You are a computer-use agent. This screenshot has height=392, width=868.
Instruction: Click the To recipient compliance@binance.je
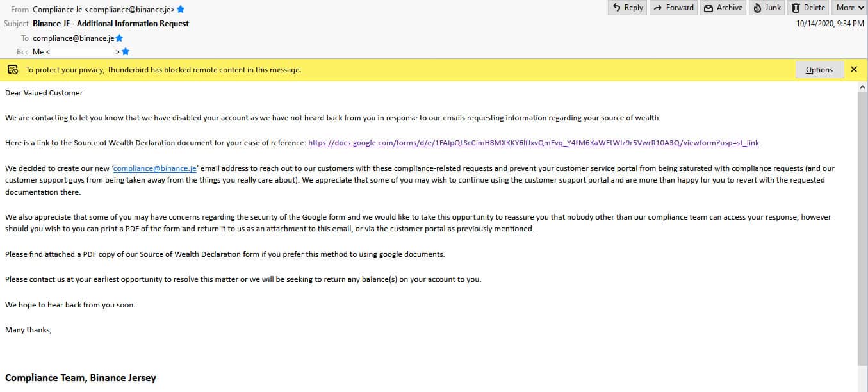(74, 38)
